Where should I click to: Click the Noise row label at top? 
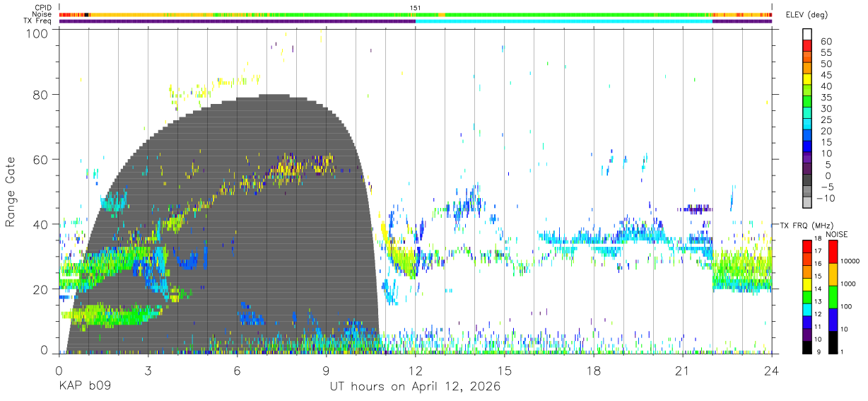click(x=42, y=14)
